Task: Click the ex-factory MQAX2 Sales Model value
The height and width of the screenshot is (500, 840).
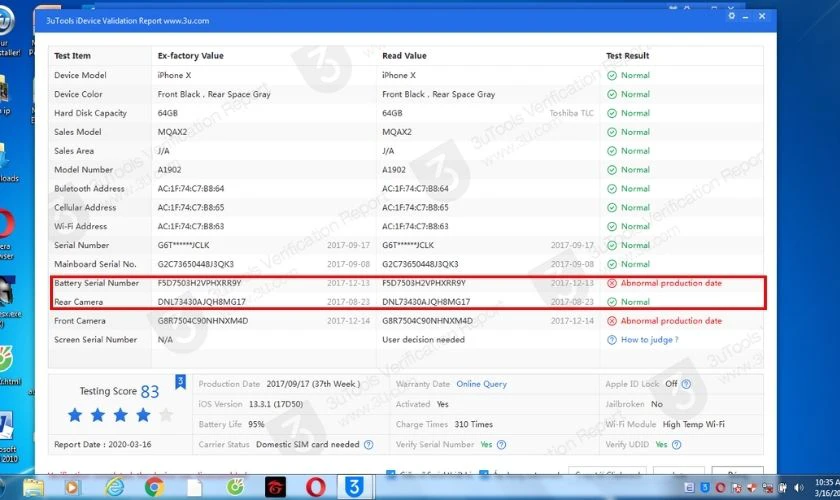Action: (172, 132)
